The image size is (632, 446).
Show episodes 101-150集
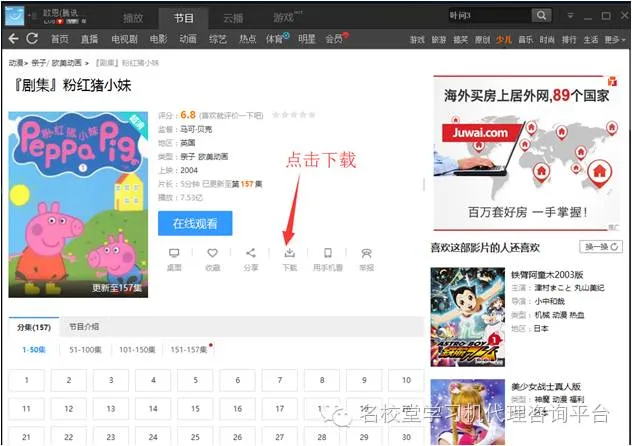[x=137, y=350]
